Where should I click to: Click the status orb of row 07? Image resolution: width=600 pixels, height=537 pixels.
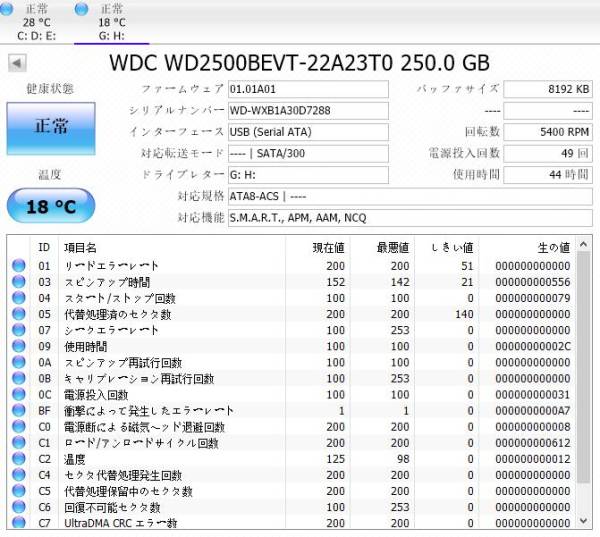point(18,330)
